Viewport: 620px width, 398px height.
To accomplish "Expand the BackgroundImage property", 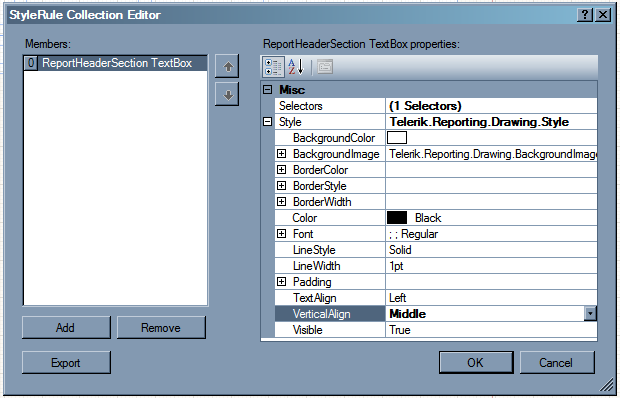I will coord(281,154).
